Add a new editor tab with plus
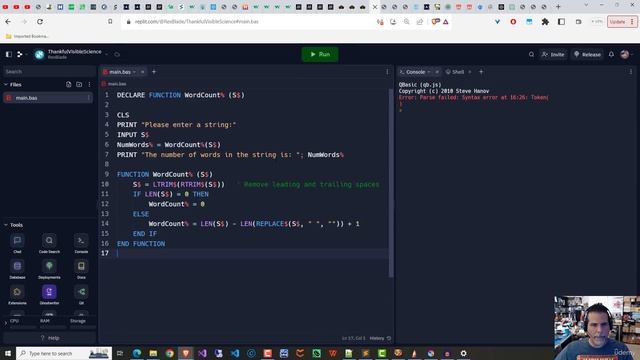 point(154,72)
